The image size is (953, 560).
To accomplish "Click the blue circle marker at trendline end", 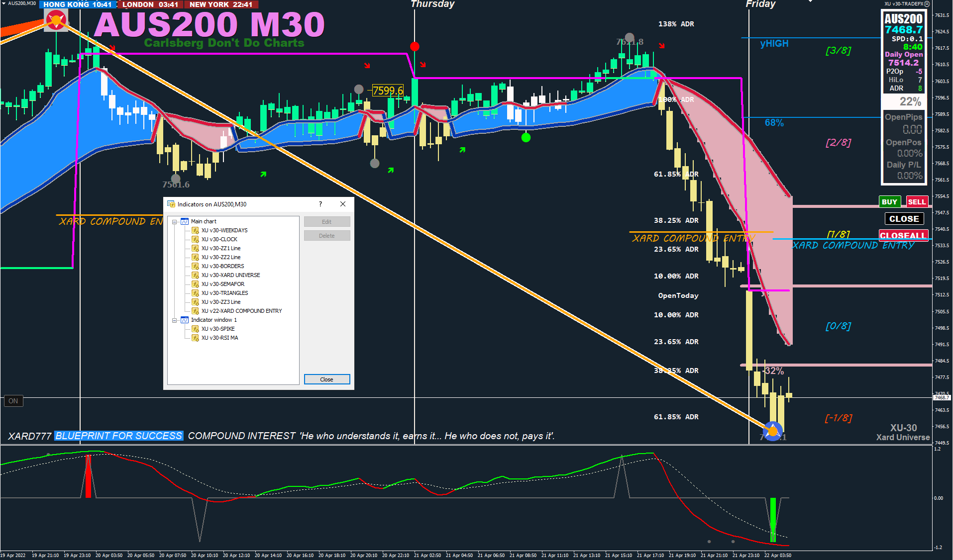I will click(x=772, y=431).
